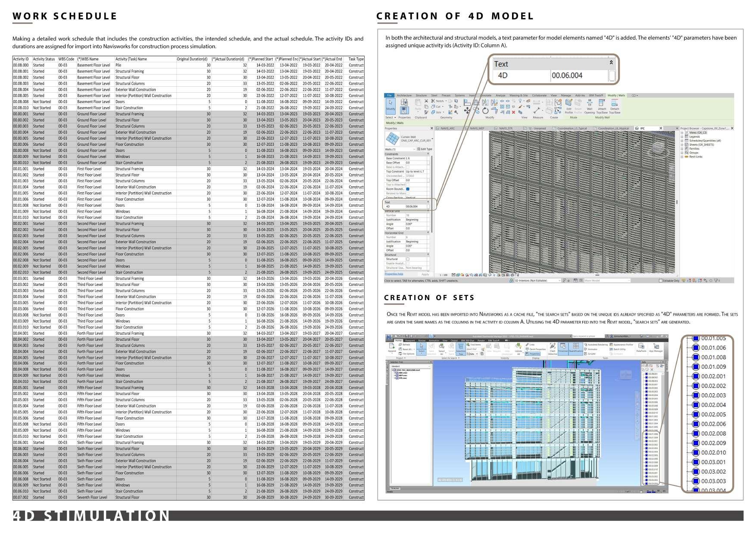
Task: Switch to the Architecture ribbon tab
Action: [x=404, y=95]
